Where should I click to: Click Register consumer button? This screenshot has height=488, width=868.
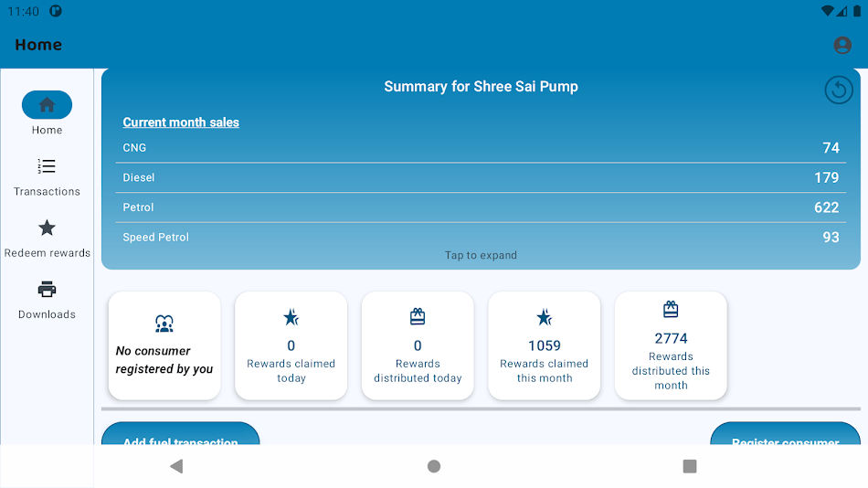pos(786,434)
